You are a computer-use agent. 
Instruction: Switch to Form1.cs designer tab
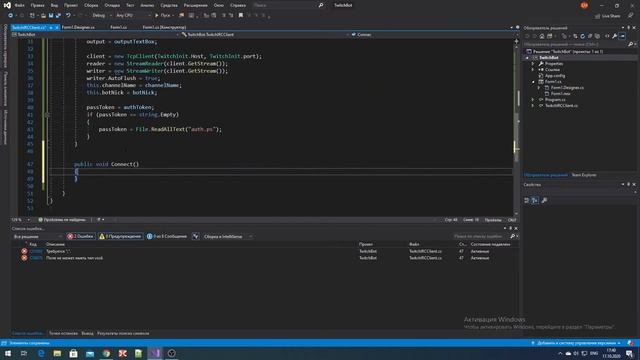164,27
